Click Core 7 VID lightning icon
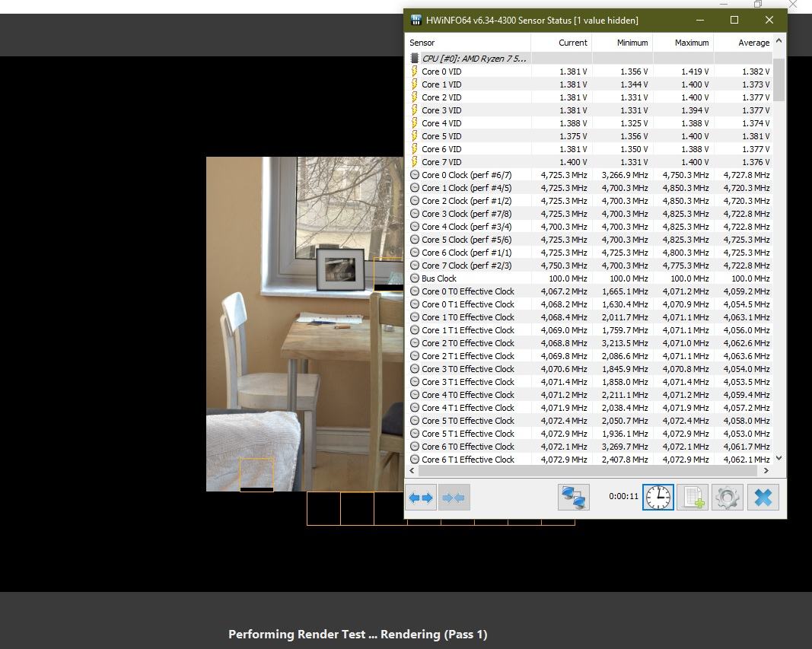 click(x=414, y=162)
